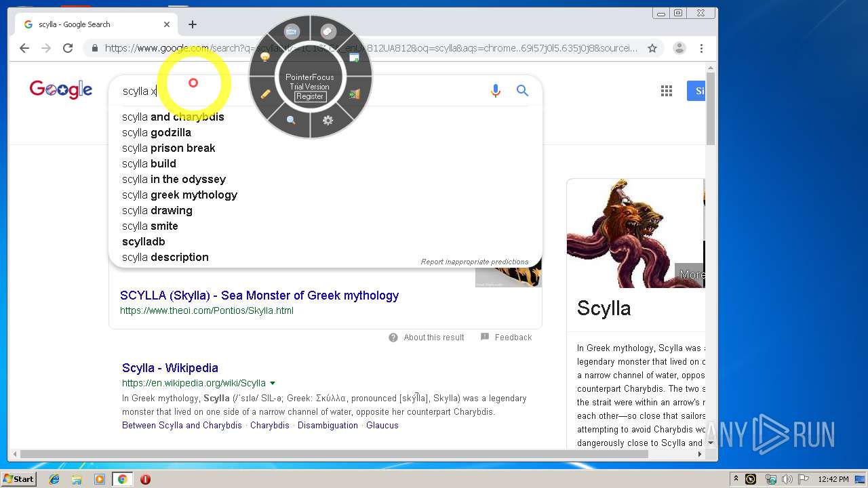
Task: Close the scylla - Google Search tab
Action: coord(167,24)
